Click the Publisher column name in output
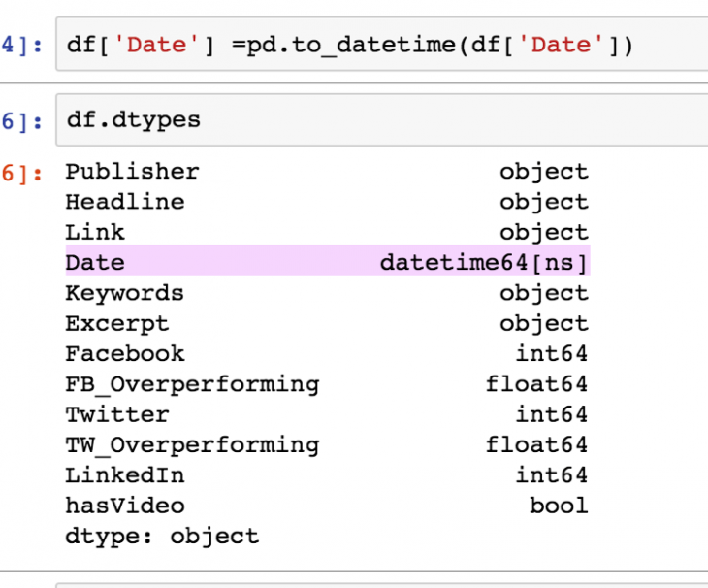Viewport: 708px width, 588px height. click(132, 172)
